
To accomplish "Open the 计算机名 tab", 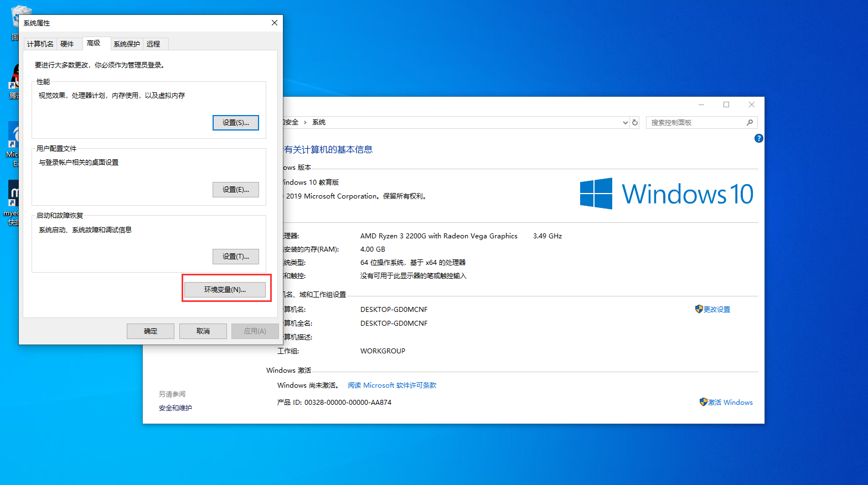I will click(x=40, y=44).
